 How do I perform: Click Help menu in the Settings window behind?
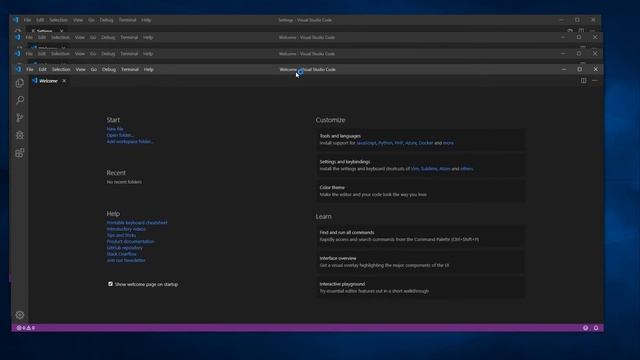(x=146, y=20)
